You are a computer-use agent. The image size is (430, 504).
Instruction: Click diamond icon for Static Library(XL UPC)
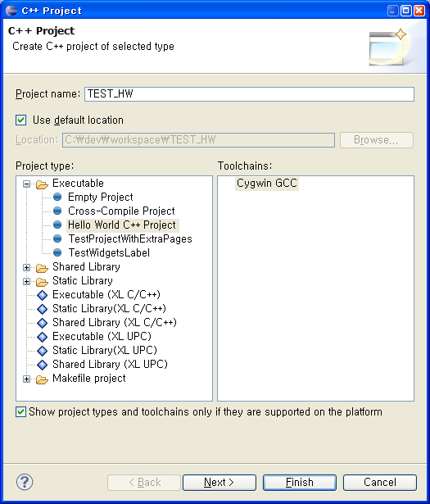tap(42, 351)
